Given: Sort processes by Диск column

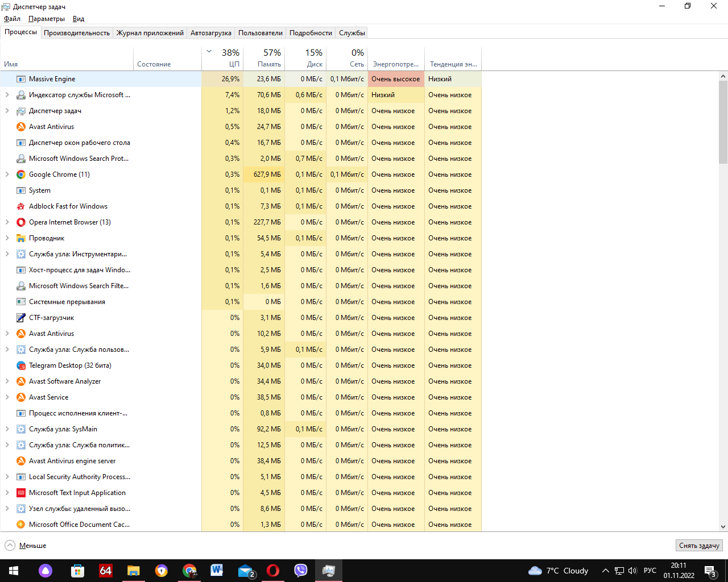Looking at the screenshot, I should (x=305, y=59).
